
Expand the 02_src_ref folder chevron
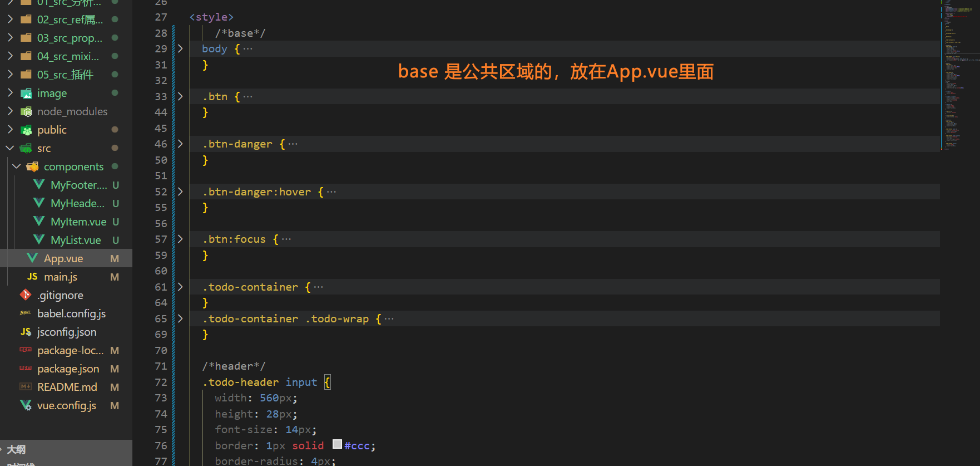click(10, 19)
